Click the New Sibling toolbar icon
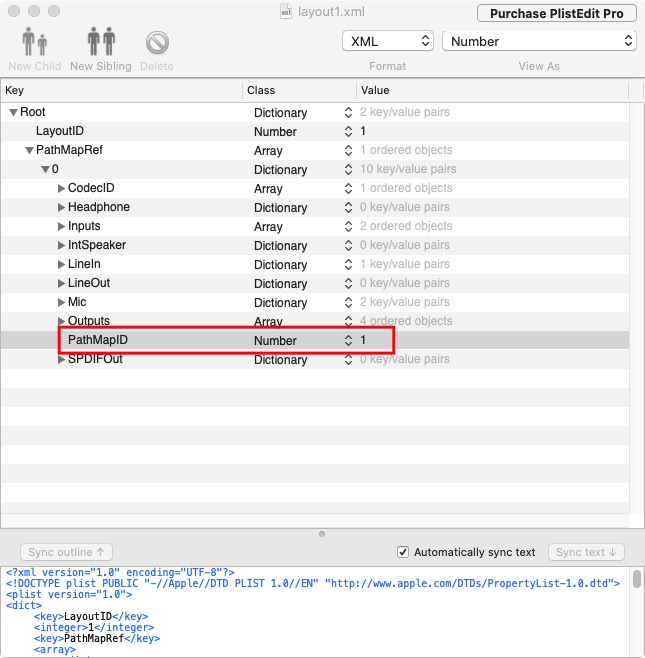 pyautogui.click(x=101, y=42)
